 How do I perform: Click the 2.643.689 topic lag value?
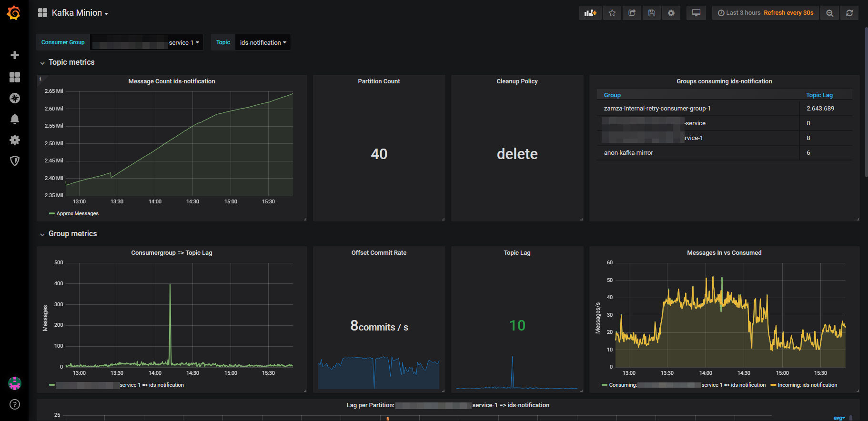coord(820,109)
